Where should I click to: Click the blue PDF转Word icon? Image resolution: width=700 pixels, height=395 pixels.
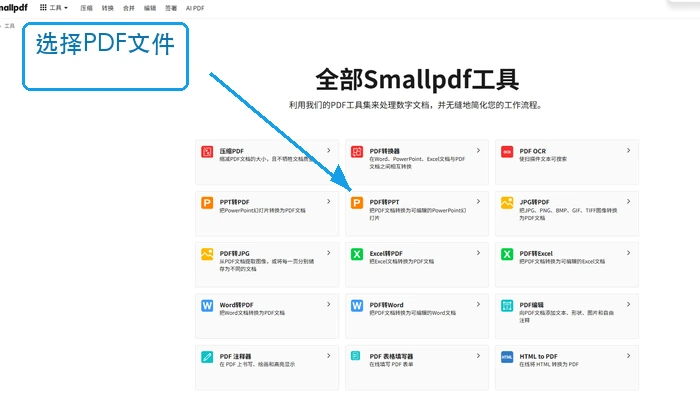[357, 306]
